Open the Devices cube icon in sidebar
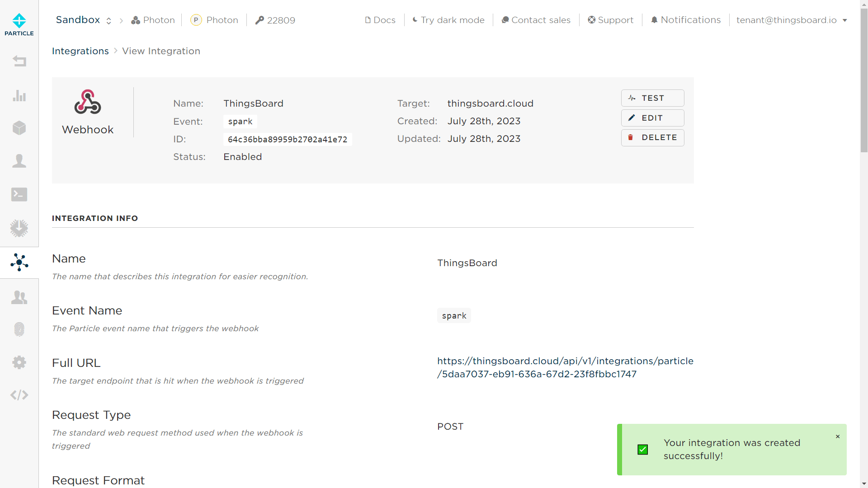 pos(19,128)
